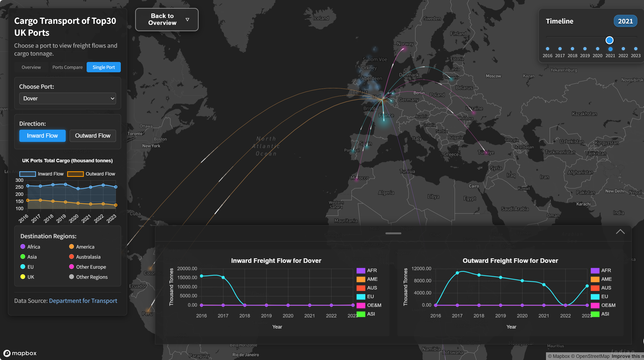
Task: Click the 2021 badge in the Timeline panel
Action: click(625, 21)
